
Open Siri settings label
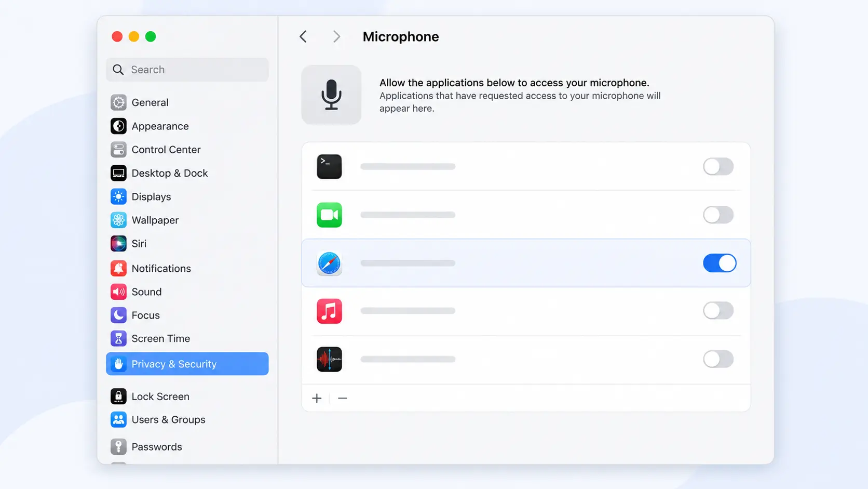(x=139, y=244)
